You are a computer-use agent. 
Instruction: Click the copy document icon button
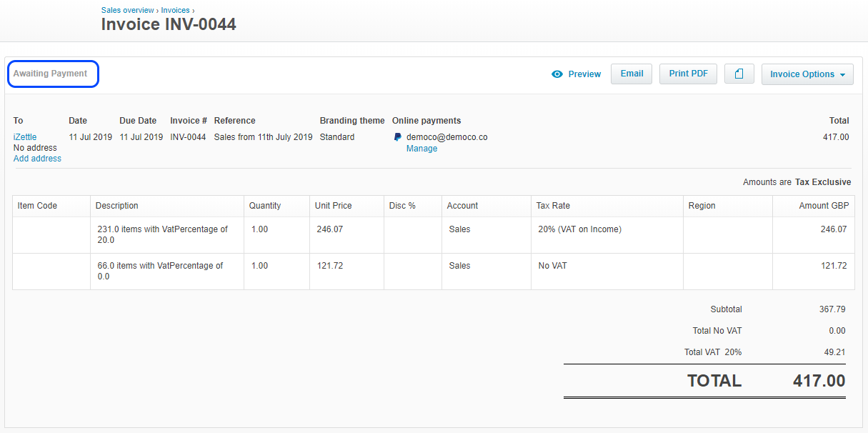pyautogui.click(x=739, y=74)
